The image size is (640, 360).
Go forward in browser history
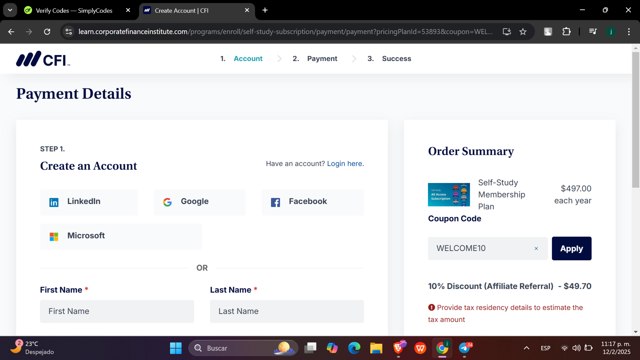click(29, 31)
